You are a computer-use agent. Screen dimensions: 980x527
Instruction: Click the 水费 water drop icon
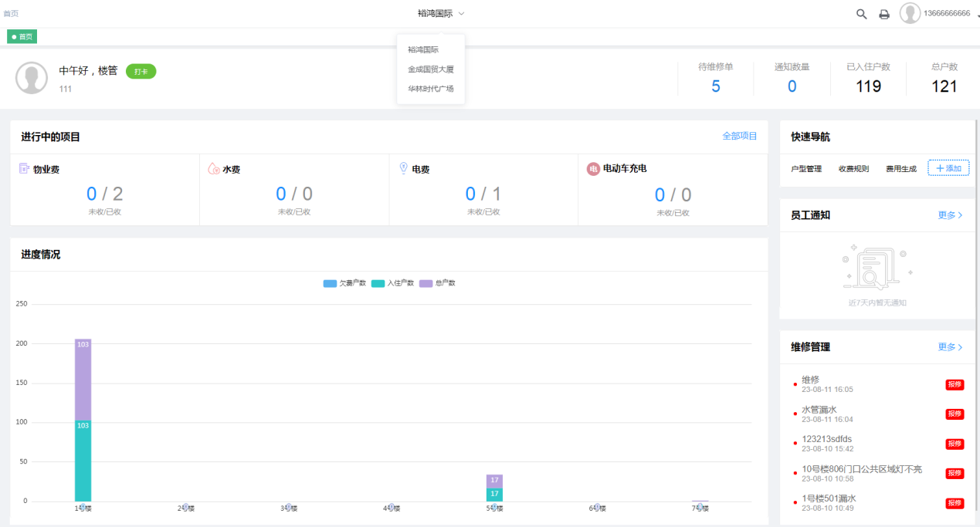[x=214, y=168]
